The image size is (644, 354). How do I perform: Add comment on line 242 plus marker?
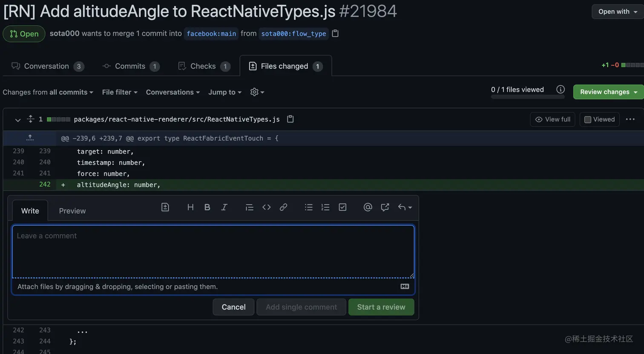[x=63, y=185]
